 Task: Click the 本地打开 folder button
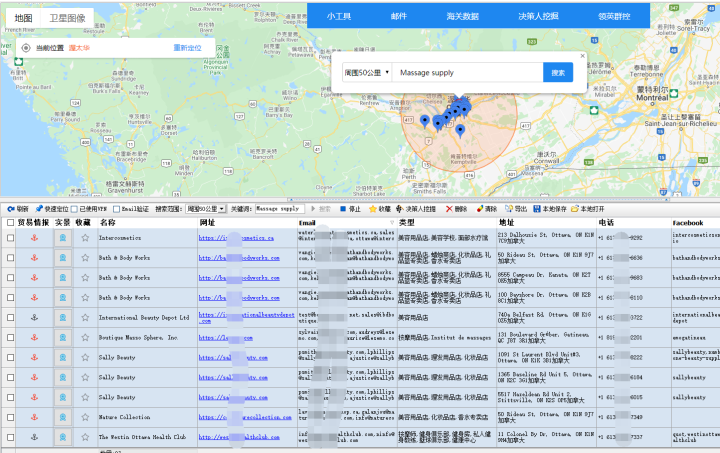pyautogui.click(x=588, y=209)
